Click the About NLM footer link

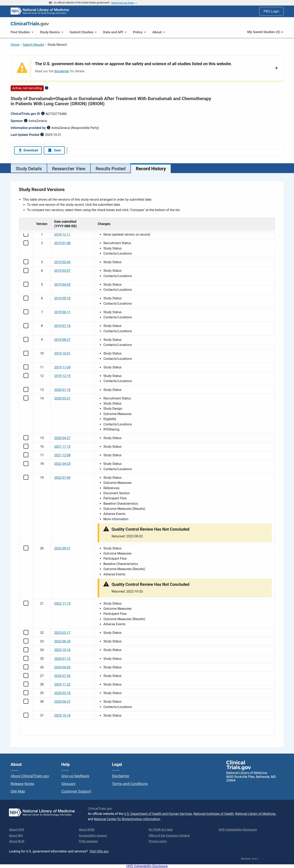tap(17, 841)
